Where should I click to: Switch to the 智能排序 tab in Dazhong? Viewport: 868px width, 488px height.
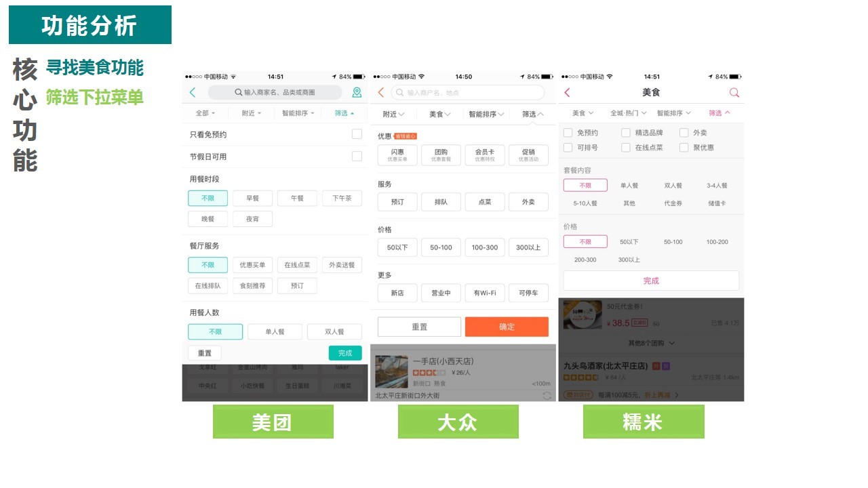484,113
